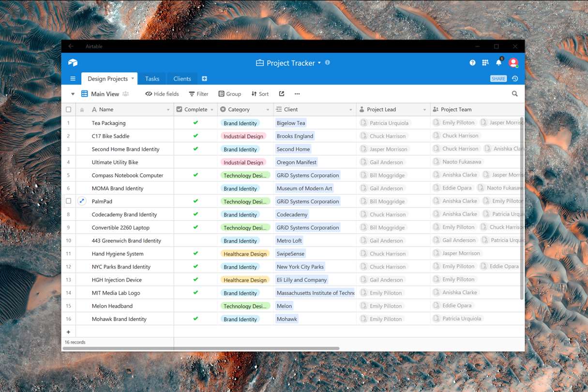Open Category column dropdown arrow
Image resolution: width=588 pixels, height=392 pixels.
(x=268, y=110)
